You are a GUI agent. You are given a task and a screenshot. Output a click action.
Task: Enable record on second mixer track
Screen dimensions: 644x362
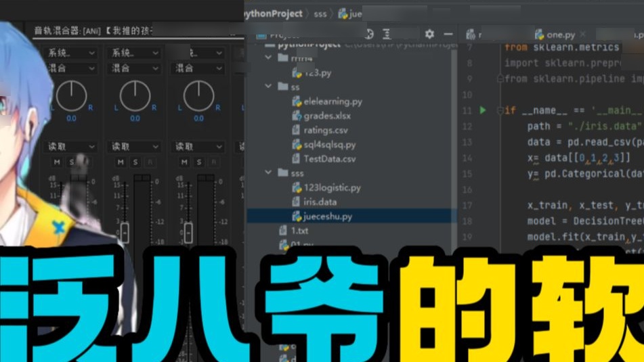pyautogui.click(x=150, y=162)
